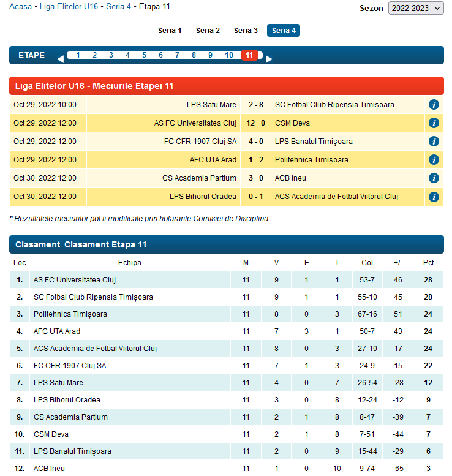Image resolution: width=452 pixels, height=476 pixels.
Task: View info icon for AFC UTA Arad match
Action: pyautogui.click(x=434, y=160)
